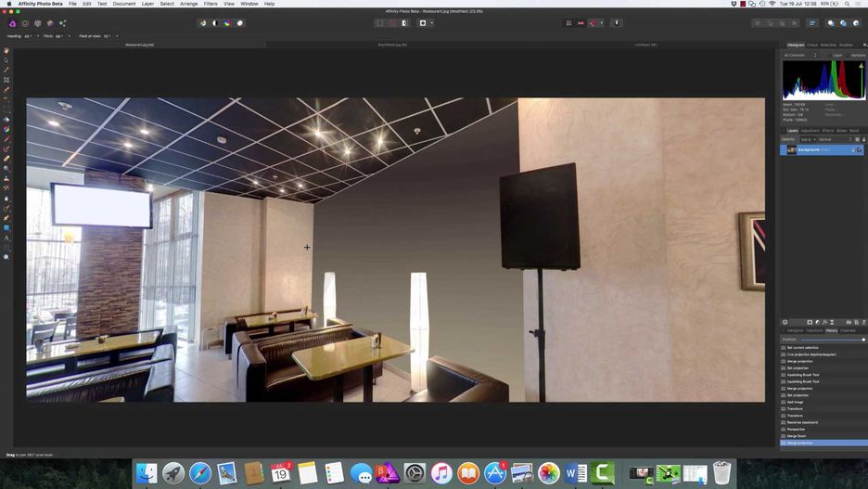Open Heading value dropdown arrow

38,36
